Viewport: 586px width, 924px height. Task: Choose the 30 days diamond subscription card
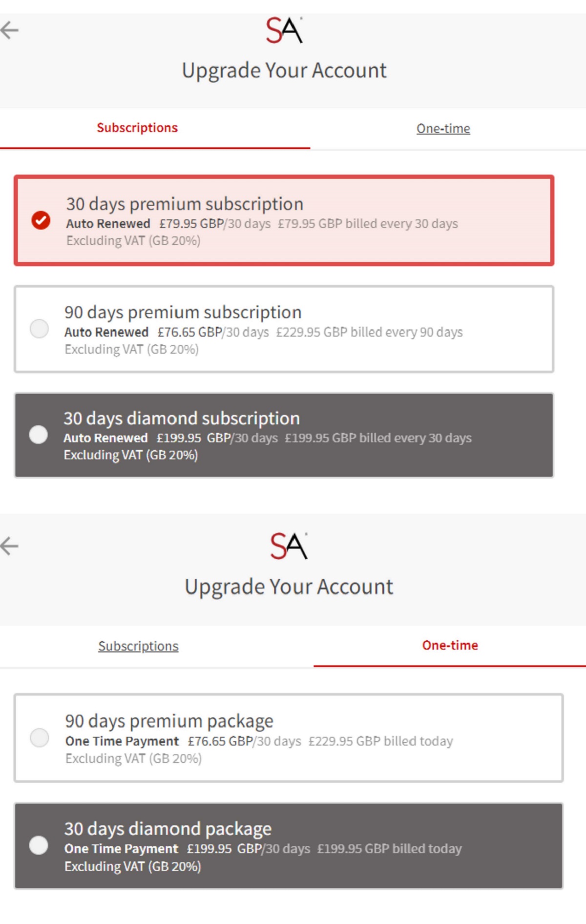284,435
